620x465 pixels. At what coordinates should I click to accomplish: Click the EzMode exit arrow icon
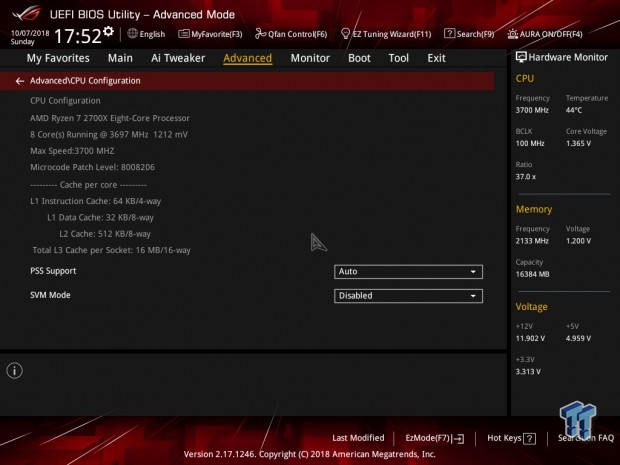click(x=458, y=439)
